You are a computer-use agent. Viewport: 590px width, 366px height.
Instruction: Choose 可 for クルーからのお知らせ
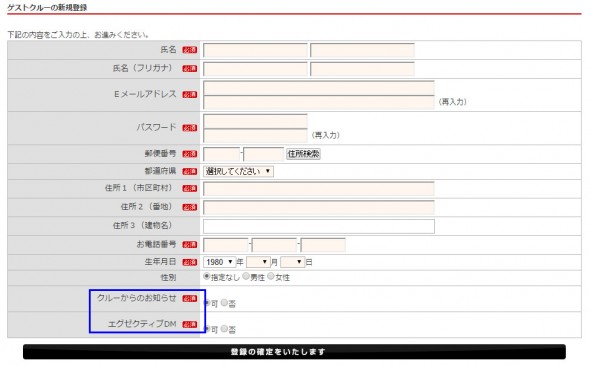point(207,302)
